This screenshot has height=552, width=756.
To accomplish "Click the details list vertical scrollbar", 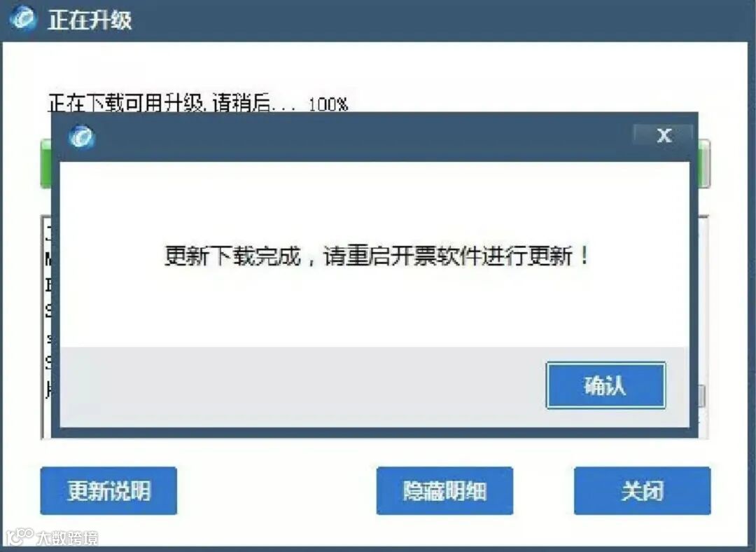I will click(703, 327).
